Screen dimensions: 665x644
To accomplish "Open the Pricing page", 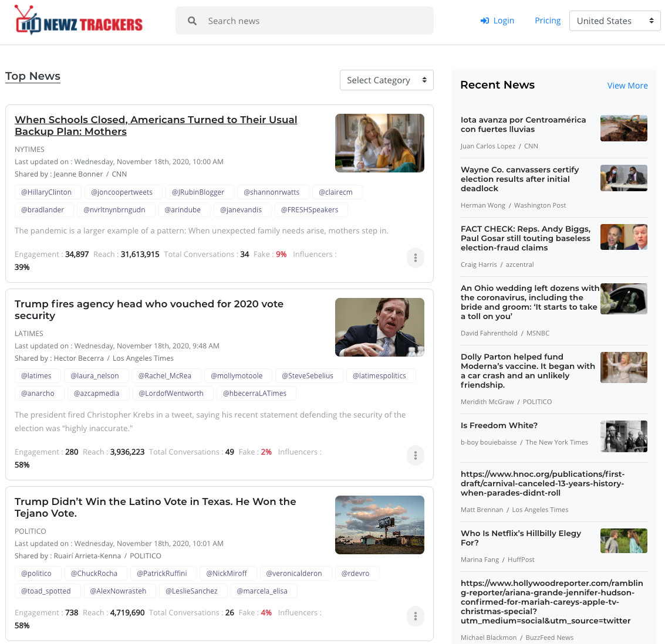I will point(548,21).
